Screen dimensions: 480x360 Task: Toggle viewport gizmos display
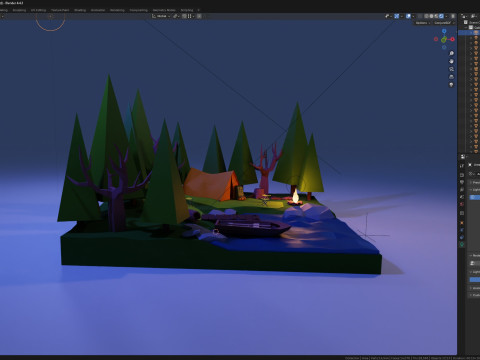tap(397, 16)
